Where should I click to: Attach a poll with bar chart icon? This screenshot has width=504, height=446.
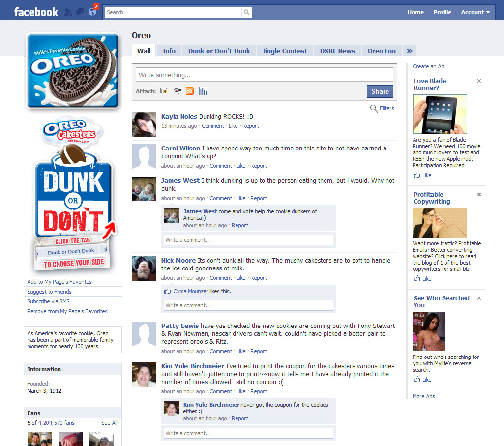[203, 91]
